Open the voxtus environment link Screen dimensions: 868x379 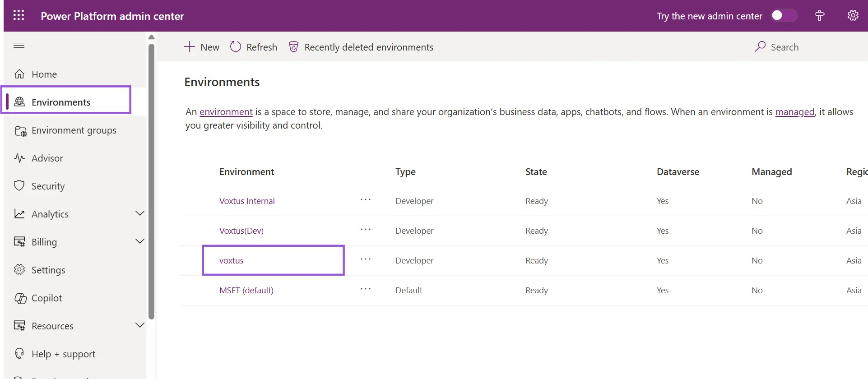point(232,260)
